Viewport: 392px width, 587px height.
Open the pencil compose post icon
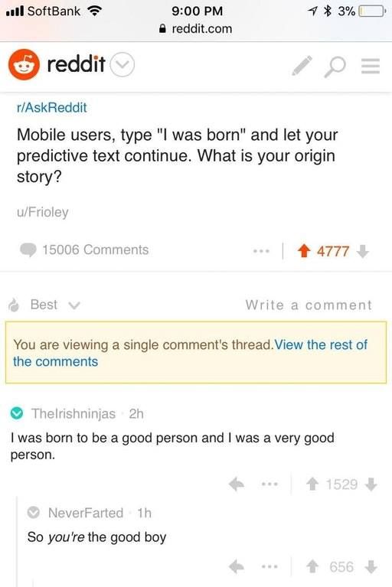click(x=302, y=66)
